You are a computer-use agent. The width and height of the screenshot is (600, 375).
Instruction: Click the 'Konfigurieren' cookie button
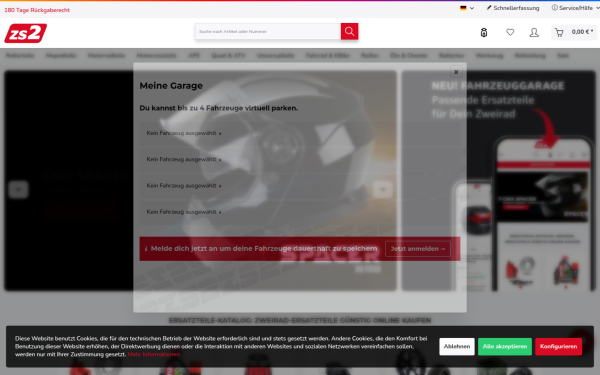click(558, 346)
